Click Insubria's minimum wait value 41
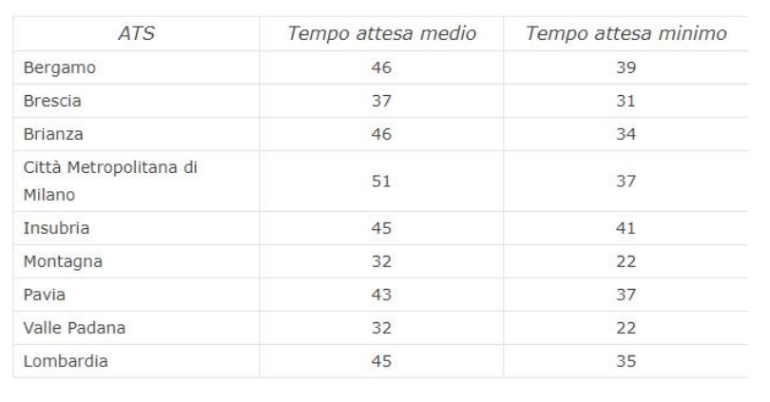770x402 pixels. 626,227
